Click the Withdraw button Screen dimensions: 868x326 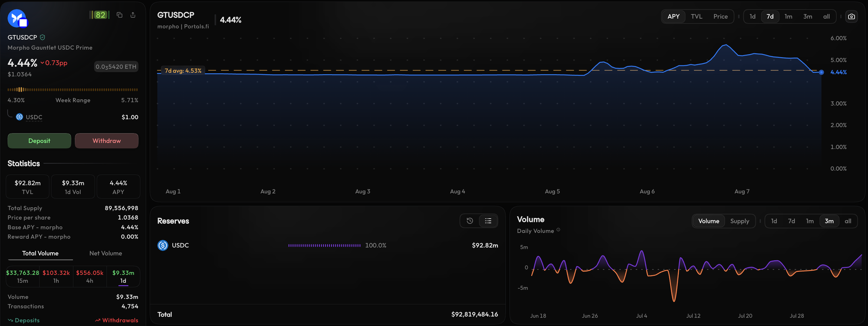pyautogui.click(x=107, y=141)
